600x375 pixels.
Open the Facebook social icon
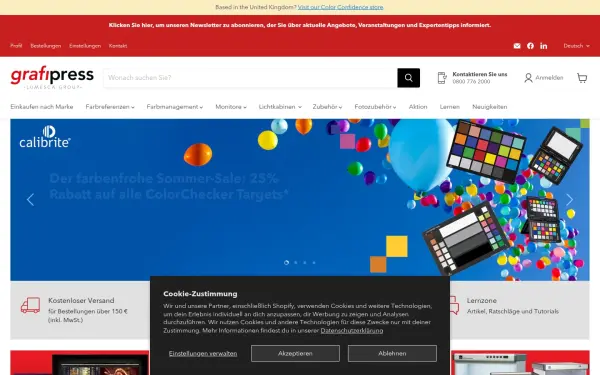[530, 46]
